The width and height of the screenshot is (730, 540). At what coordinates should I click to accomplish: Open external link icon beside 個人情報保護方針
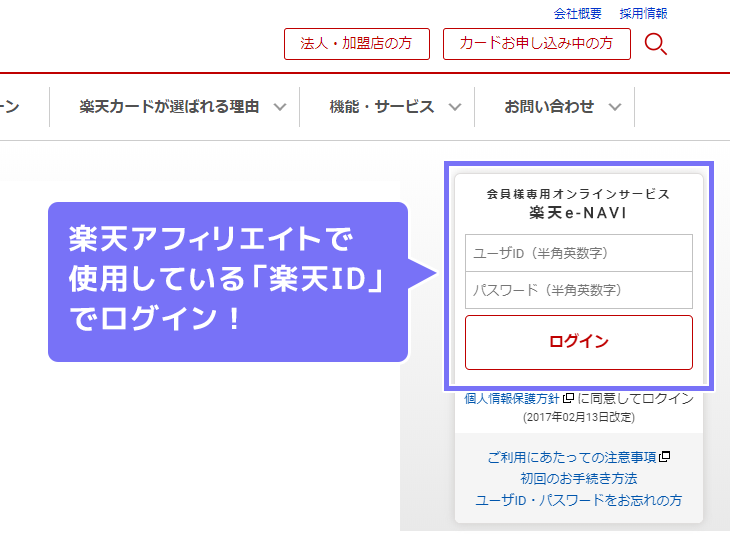pyautogui.click(x=568, y=398)
